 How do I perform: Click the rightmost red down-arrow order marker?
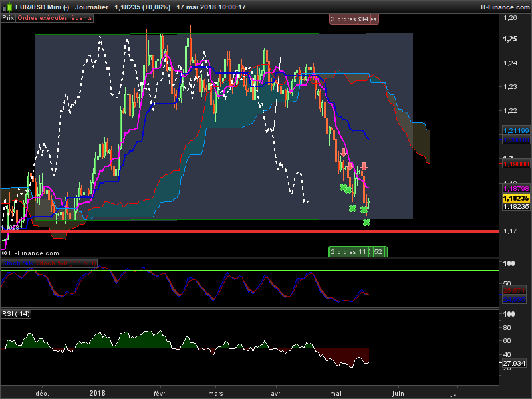pos(364,166)
